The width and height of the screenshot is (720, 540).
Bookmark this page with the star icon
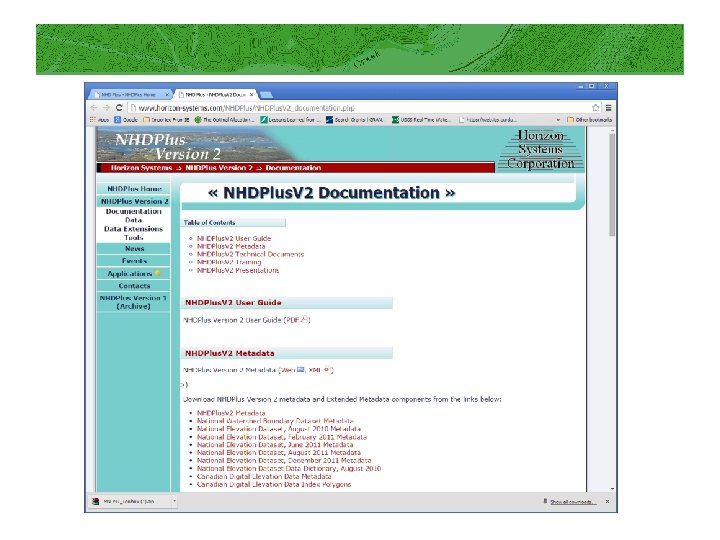(x=596, y=108)
